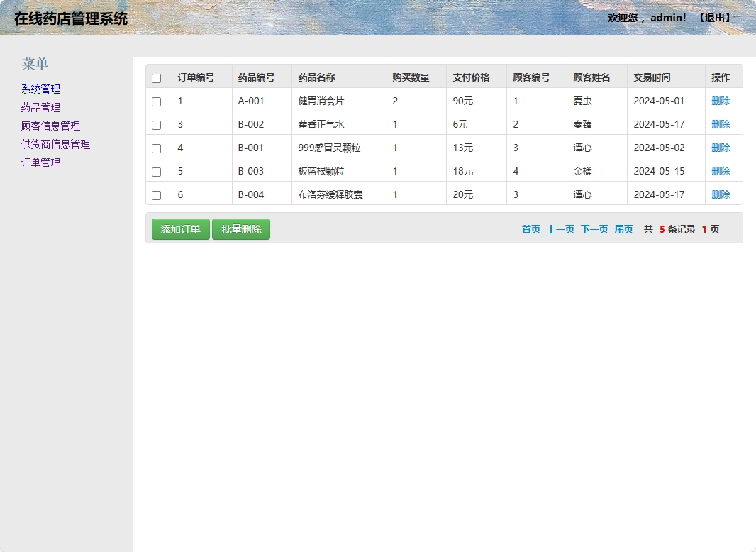
Task: Tick the checkbox for order 6 布洛芬缓释胶囊
Action: pos(157,194)
